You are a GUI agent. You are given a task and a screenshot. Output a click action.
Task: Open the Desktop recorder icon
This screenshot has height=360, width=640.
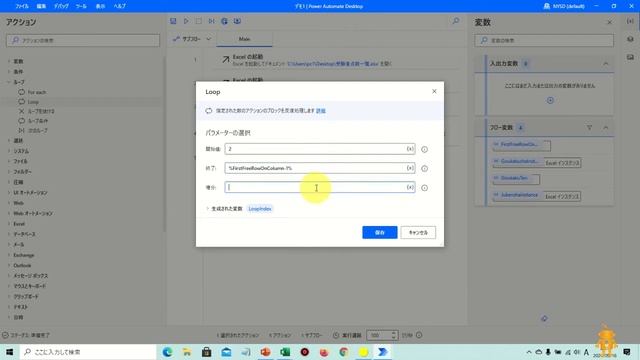point(237,21)
